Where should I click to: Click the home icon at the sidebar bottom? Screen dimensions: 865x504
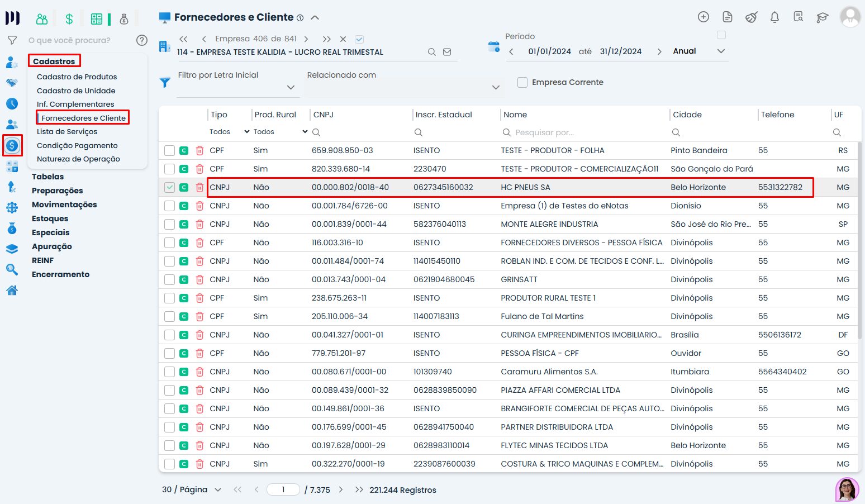[x=12, y=290]
